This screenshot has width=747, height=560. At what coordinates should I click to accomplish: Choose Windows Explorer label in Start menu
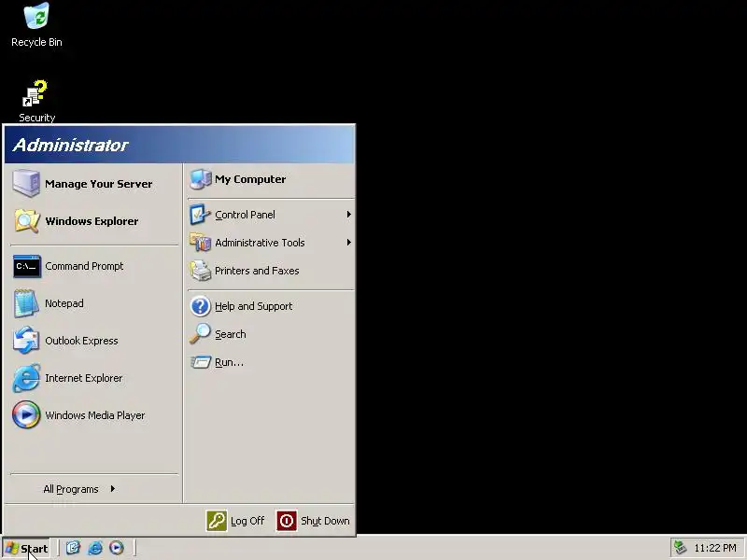[x=92, y=221]
